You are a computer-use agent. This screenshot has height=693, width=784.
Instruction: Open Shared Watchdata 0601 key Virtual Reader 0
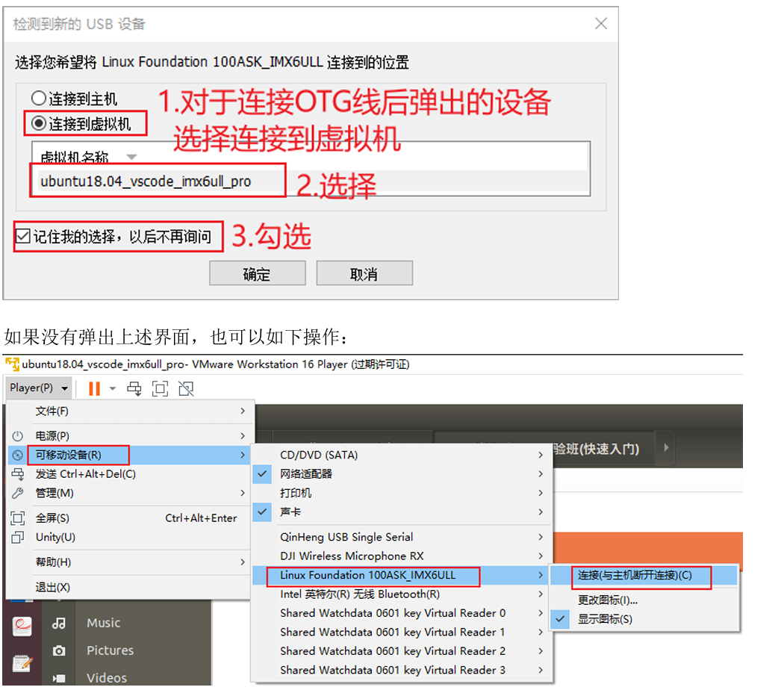[x=402, y=613]
